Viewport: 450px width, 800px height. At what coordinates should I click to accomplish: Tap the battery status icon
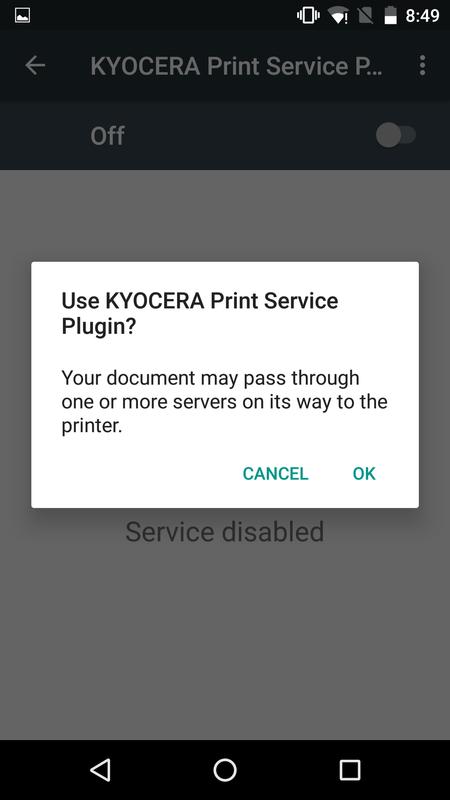[x=390, y=16]
